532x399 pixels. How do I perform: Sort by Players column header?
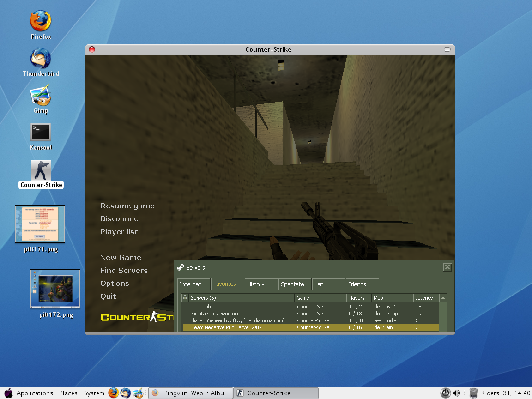click(359, 297)
